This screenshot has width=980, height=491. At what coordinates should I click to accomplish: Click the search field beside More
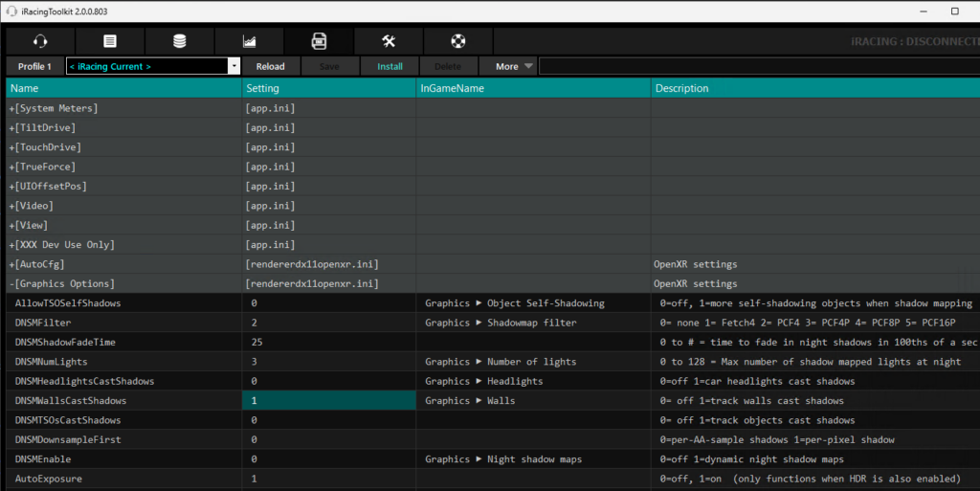(756, 67)
